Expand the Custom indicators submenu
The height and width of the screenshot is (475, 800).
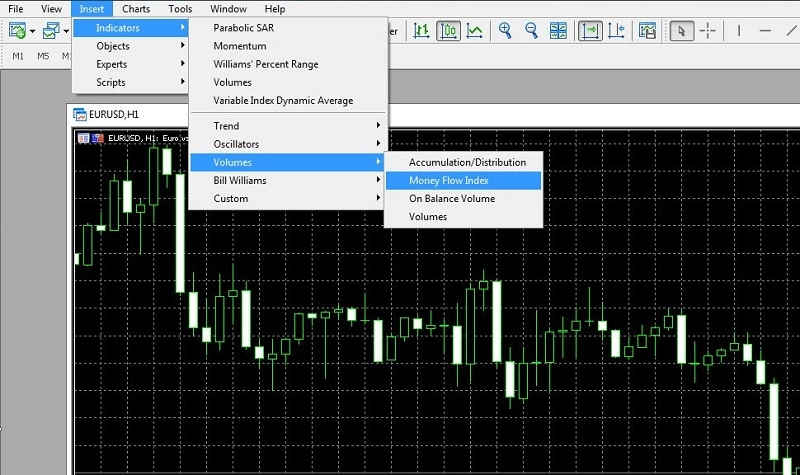point(288,198)
